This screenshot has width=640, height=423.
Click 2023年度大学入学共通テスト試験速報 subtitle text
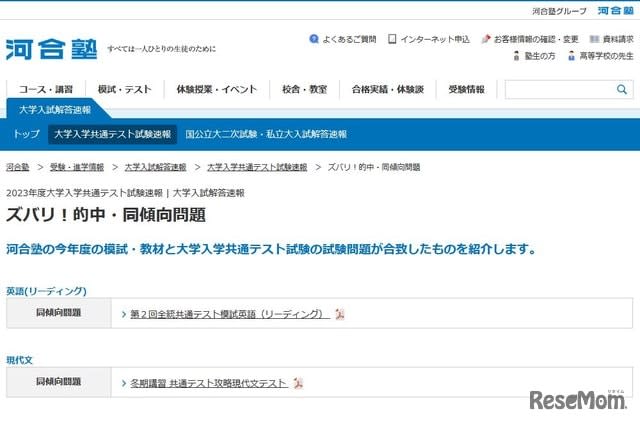tap(84, 193)
